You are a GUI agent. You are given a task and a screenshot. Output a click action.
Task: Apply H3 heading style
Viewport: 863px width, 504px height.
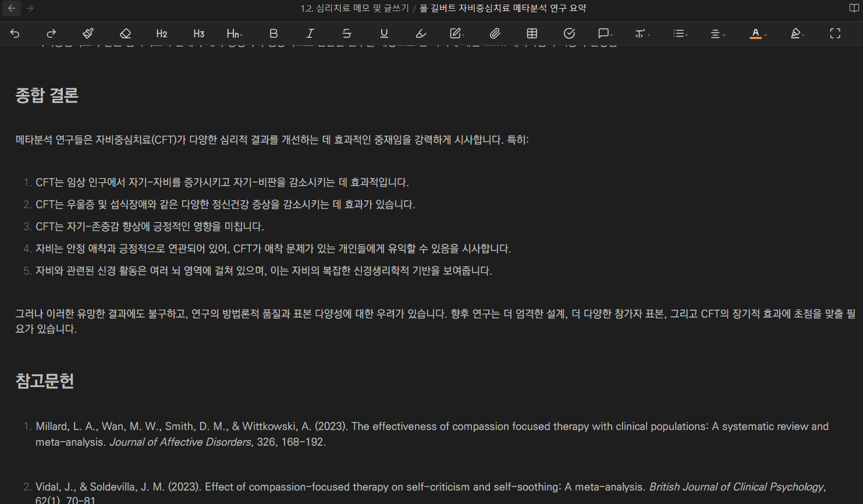[199, 34]
